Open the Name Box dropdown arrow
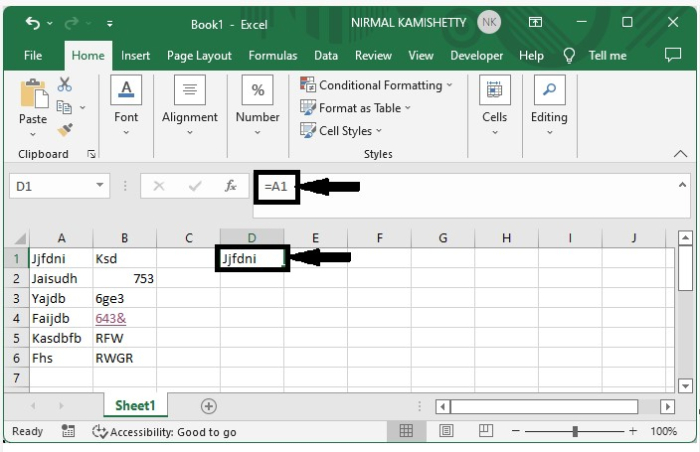This screenshot has height=452, width=700. click(100, 185)
